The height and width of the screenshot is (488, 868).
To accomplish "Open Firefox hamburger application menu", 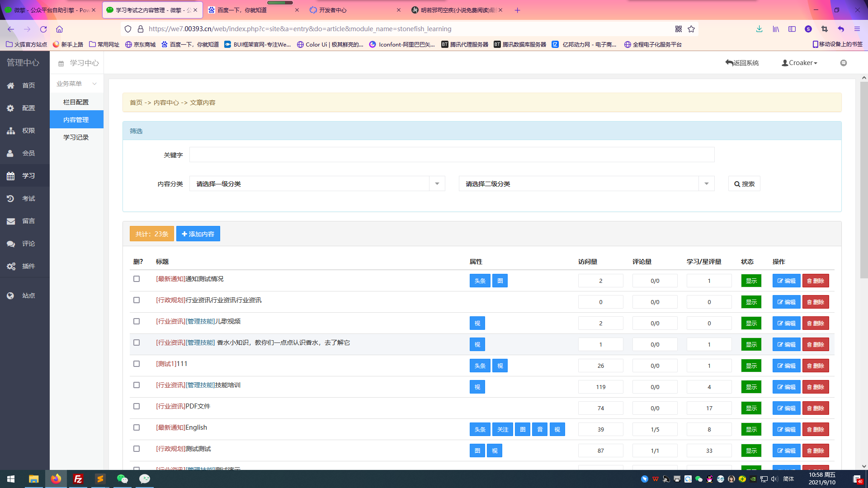I will (857, 29).
